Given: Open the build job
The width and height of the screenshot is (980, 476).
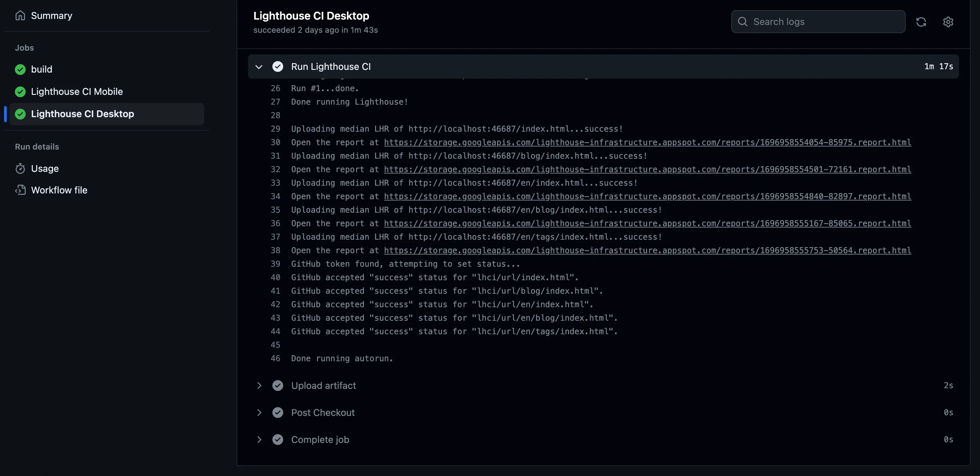Looking at the screenshot, I should click(x=42, y=69).
